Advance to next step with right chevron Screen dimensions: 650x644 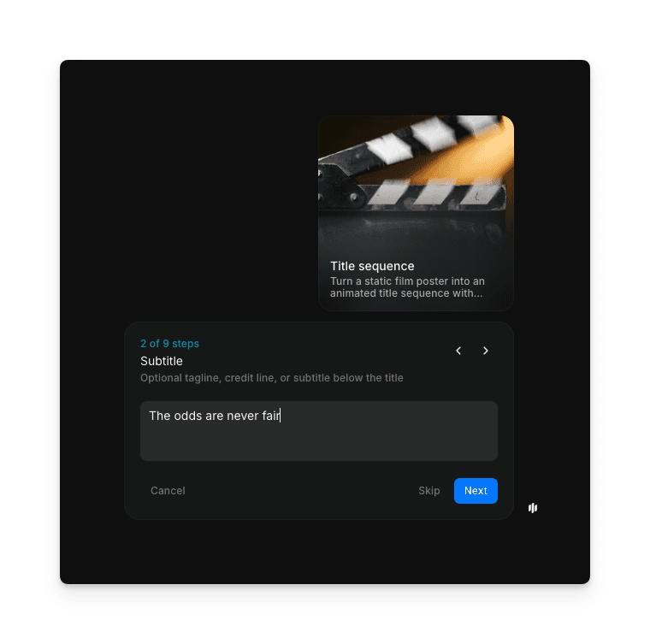pyautogui.click(x=486, y=351)
